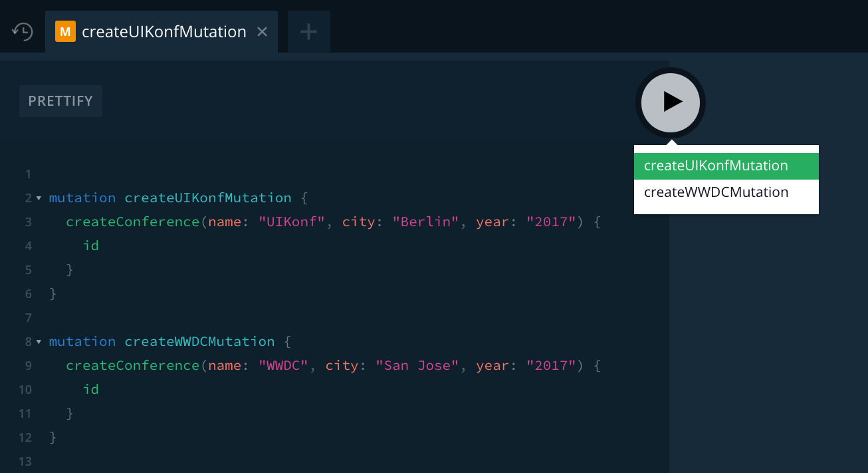The width and height of the screenshot is (868, 473).
Task: Collapse the fold arrow on line 8
Action: pos(39,342)
